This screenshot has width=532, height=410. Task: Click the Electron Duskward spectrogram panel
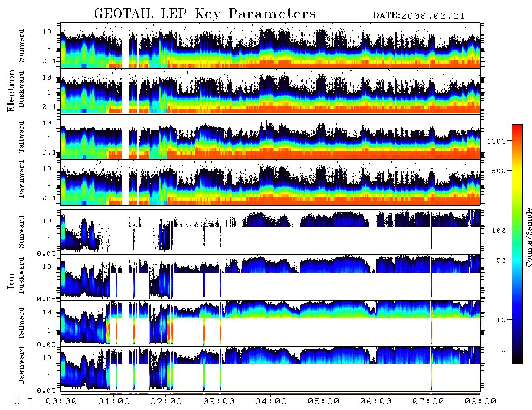[270, 91]
